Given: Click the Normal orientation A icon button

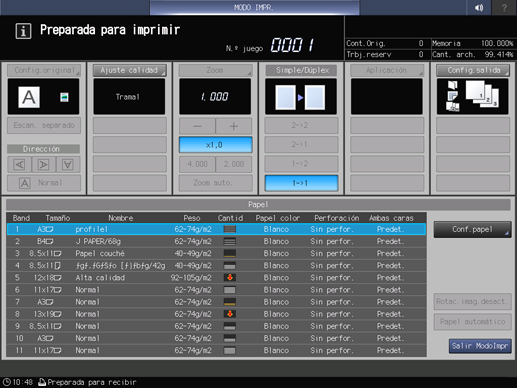Looking at the screenshot, I should [x=44, y=183].
